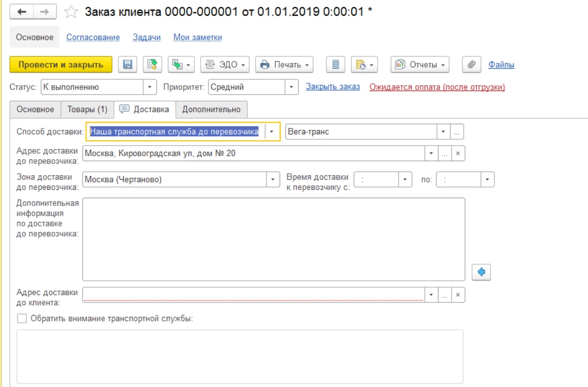Click the Москва, Кировоградская ул address field
The height and width of the screenshot is (387, 588).
[253, 153]
